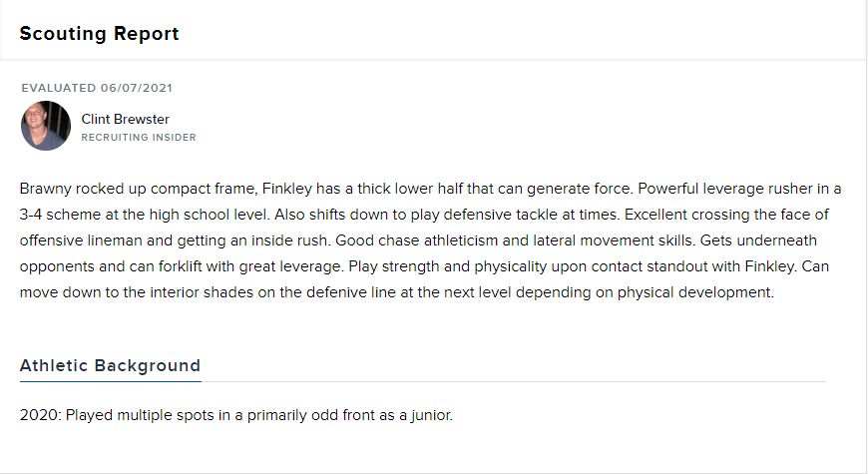This screenshot has height=474, width=868.
Task: Click Clint Brewster's profile photo
Action: [x=46, y=126]
